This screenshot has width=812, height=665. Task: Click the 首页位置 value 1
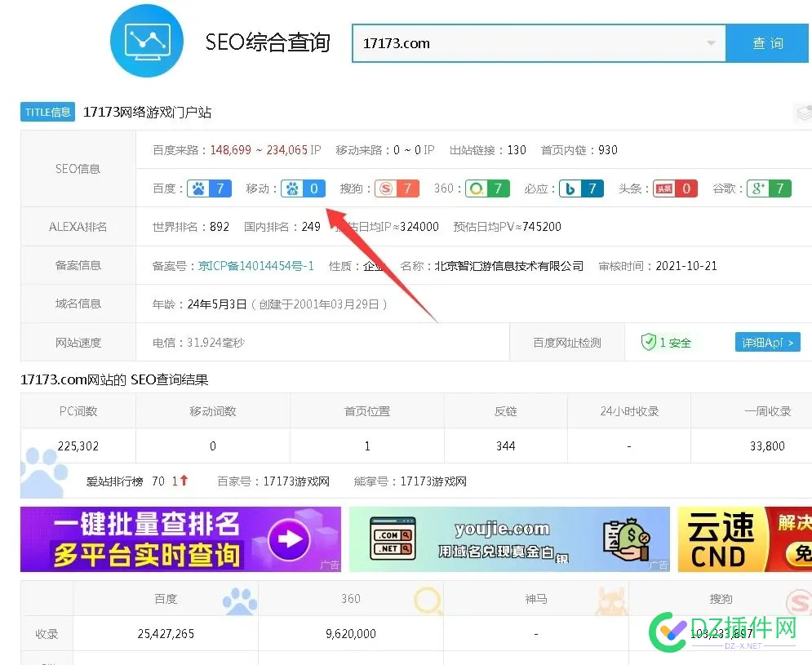367,446
